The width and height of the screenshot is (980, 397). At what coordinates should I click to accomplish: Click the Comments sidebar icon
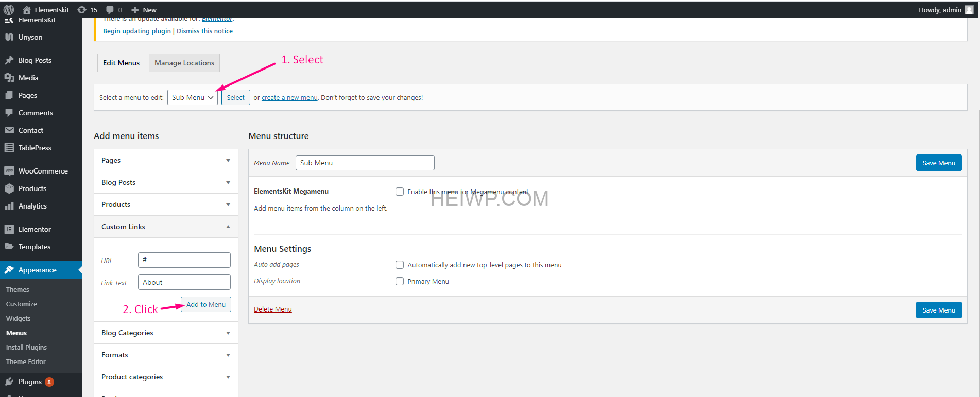pyautogui.click(x=9, y=113)
